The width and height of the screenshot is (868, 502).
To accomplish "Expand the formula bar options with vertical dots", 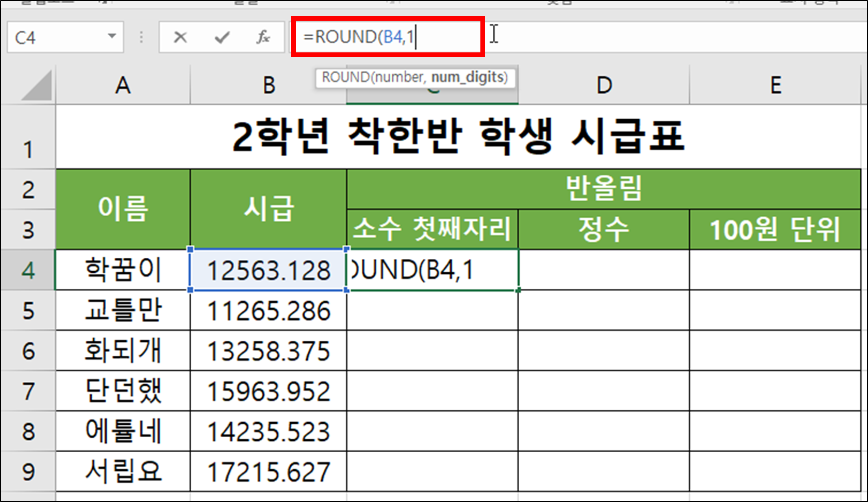I will tap(141, 37).
